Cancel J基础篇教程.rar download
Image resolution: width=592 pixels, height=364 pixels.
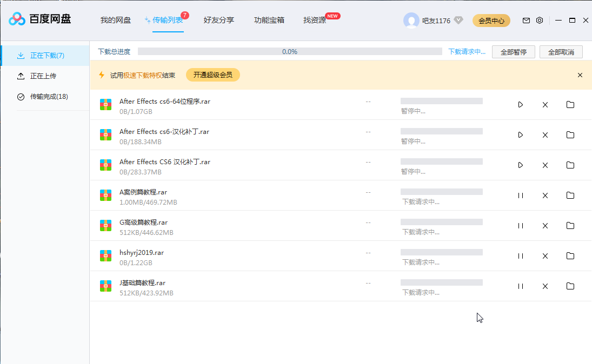pos(545,286)
